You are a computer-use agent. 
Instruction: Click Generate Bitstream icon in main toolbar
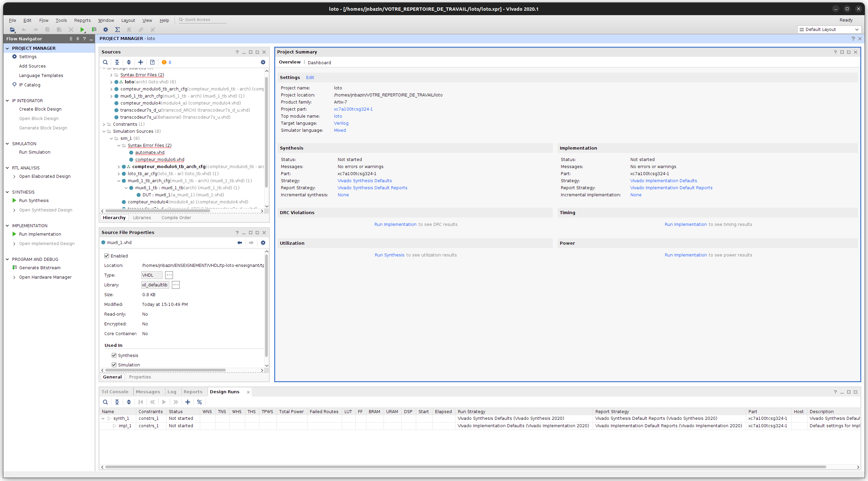pos(94,30)
